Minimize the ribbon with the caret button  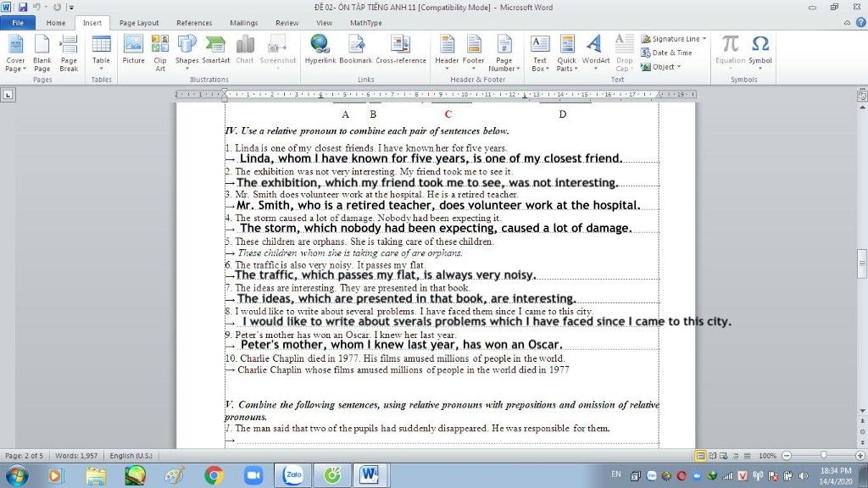tap(847, 23)
